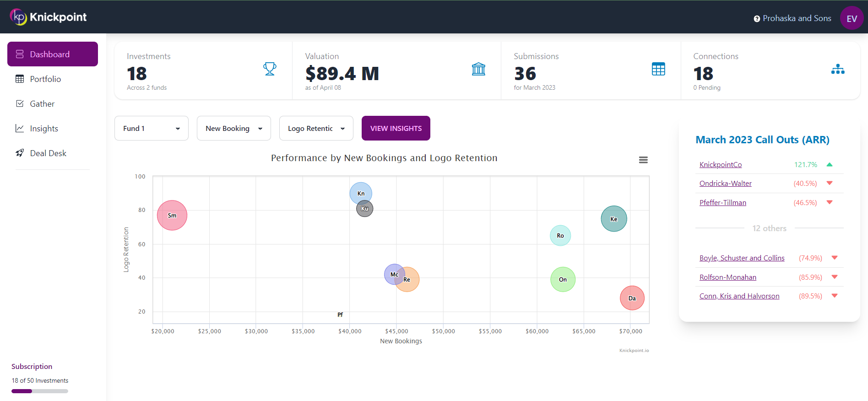The width and height of the screenshot is (868, 401).
Task: Click the down arrow for Boyle, Schuster and Collins
Action: pyautogui.click(x=835, y=258)
